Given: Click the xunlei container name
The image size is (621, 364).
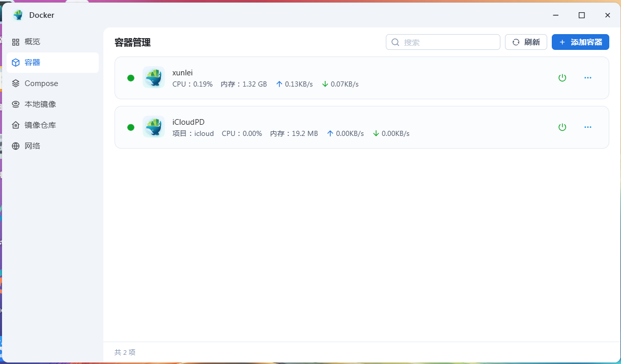Looking at the screenshot, I should pyautogui.click(x=183, y=73).
